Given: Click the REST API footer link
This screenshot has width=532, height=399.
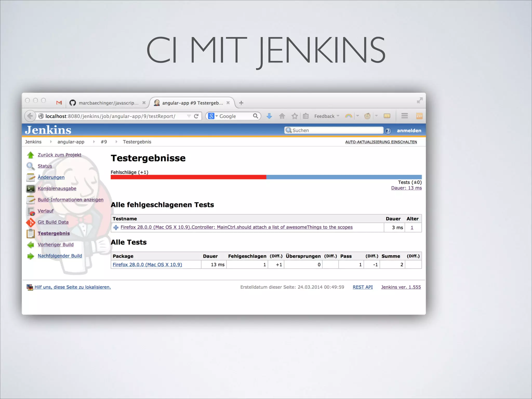Looking at the screenshot, I should pos(363,287).
